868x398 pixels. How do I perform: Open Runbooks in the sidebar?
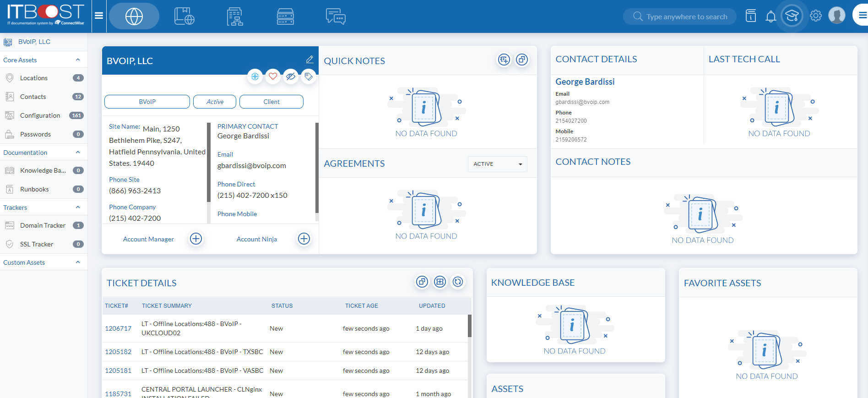pyautogui.click(x=43, y=189)
